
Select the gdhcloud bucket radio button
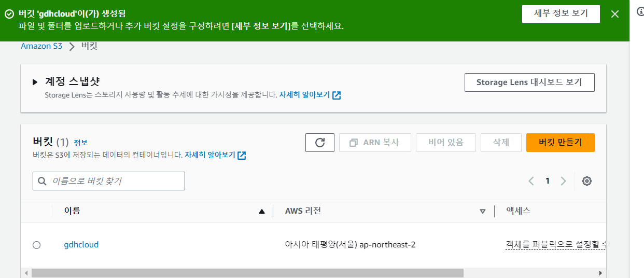36,245
